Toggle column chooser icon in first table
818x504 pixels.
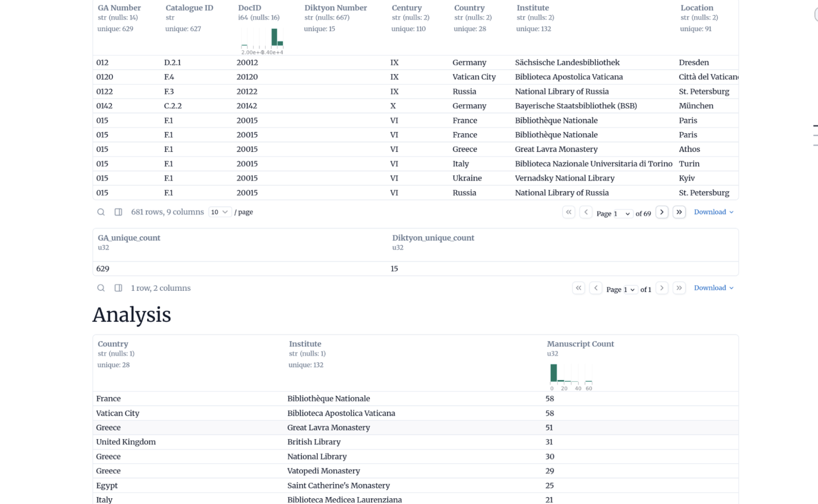click(118, 212)
